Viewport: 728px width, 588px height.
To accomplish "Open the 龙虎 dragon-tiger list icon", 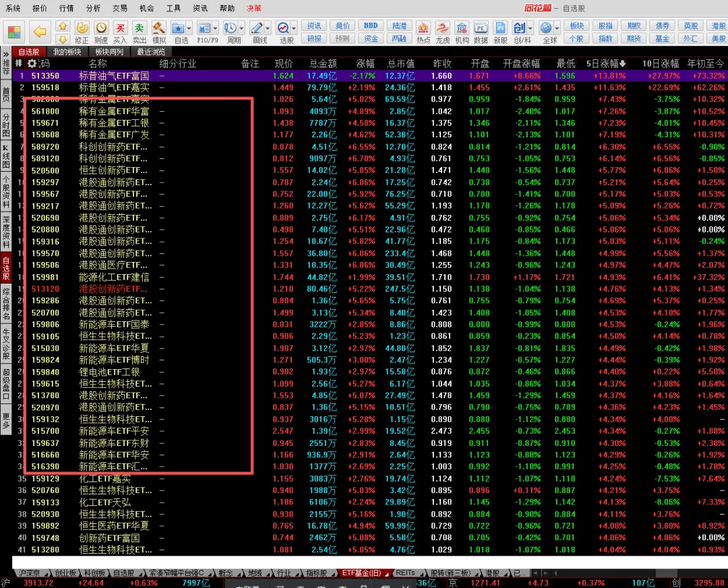I will coord(442,32).
